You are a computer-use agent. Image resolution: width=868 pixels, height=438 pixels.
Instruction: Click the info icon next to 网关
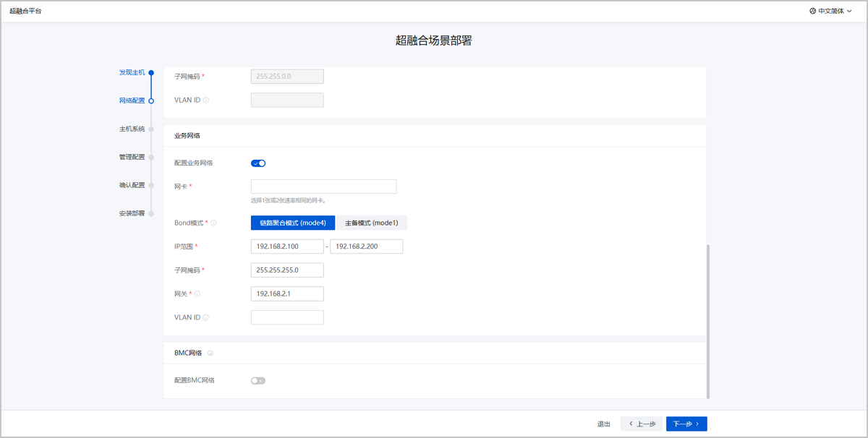(197, 294)
